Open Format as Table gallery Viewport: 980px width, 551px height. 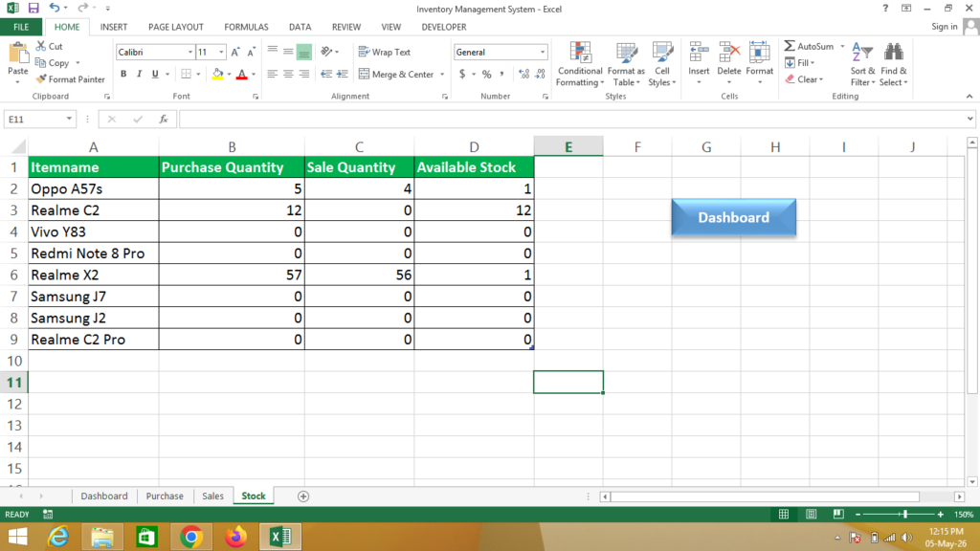626,64
